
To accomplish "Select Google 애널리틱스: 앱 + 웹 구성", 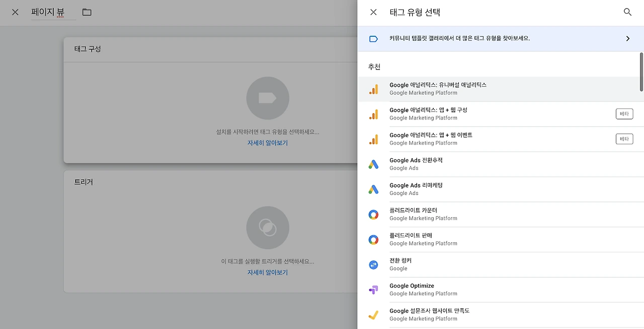I will tap(501, 114).
